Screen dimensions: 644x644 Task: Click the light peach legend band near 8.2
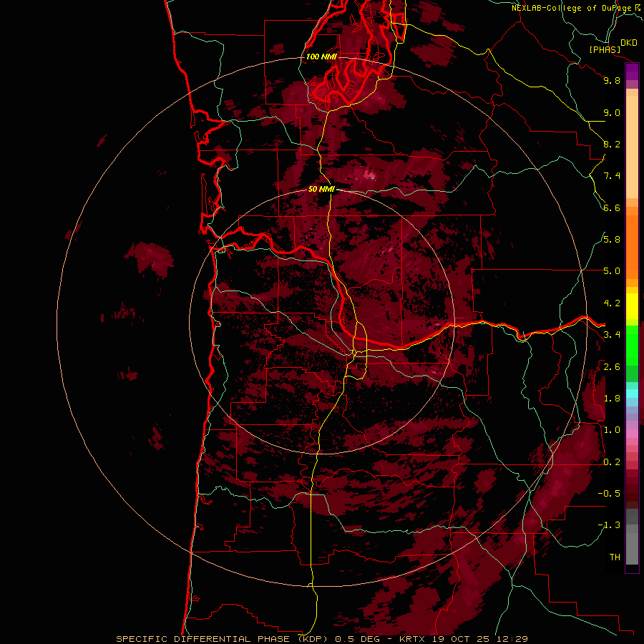tap(632, 147)
